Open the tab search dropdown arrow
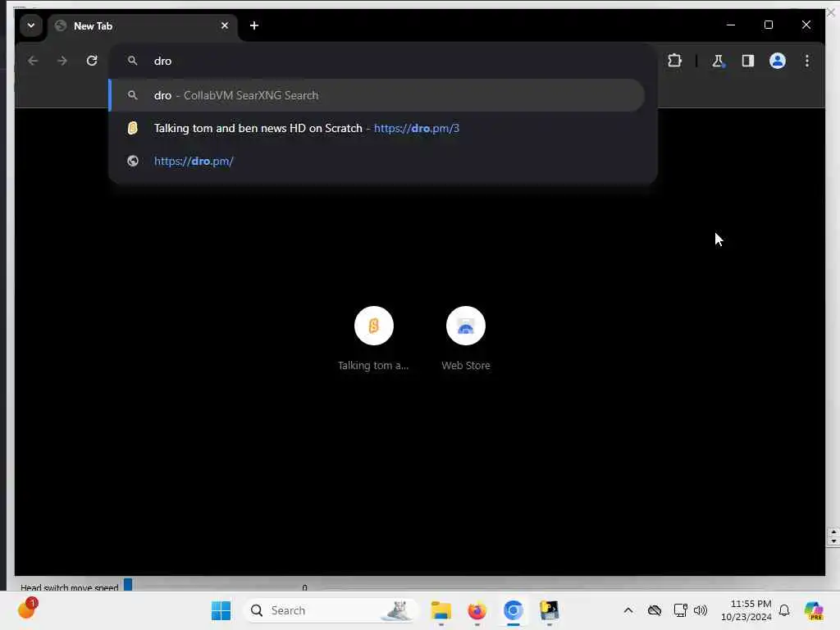840x630 pixels. (x=31, y=25)
